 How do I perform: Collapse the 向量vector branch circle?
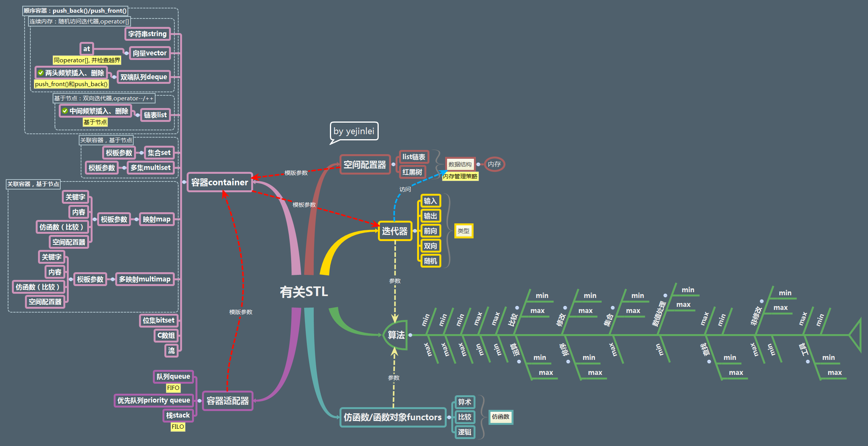(126, 53)
